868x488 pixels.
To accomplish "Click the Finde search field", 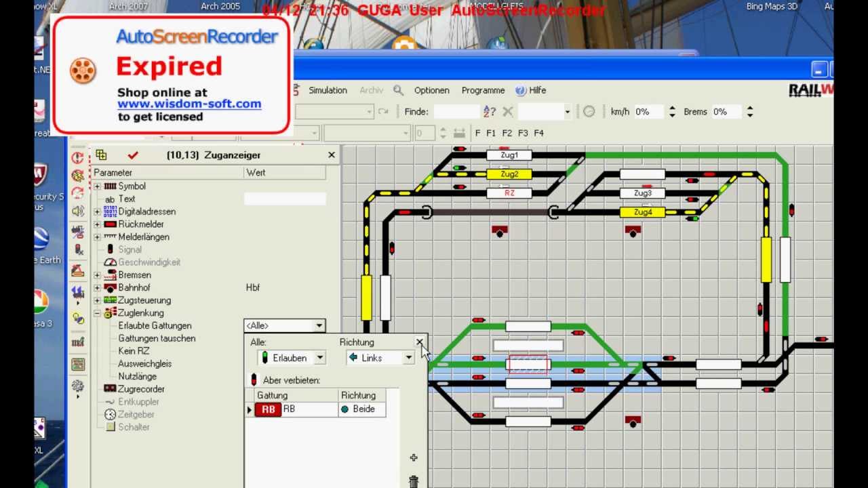I will point(456,112).
